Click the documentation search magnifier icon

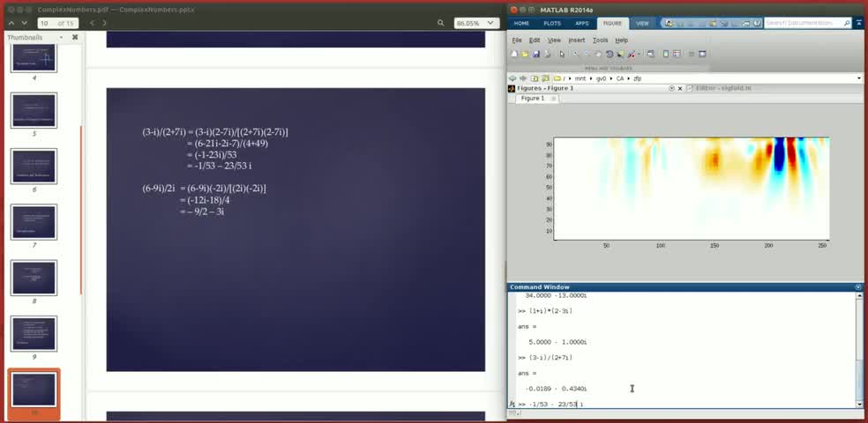[847, 23]
